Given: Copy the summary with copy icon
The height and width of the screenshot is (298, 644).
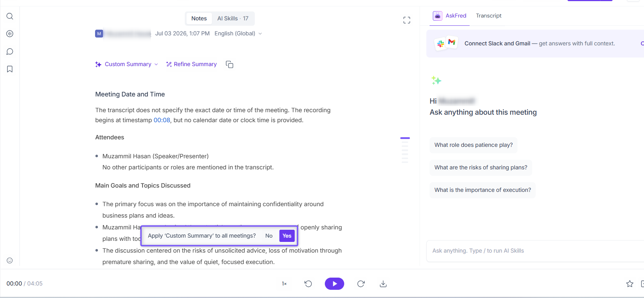Looking at the screenshot, I should [x=229, y=64].
